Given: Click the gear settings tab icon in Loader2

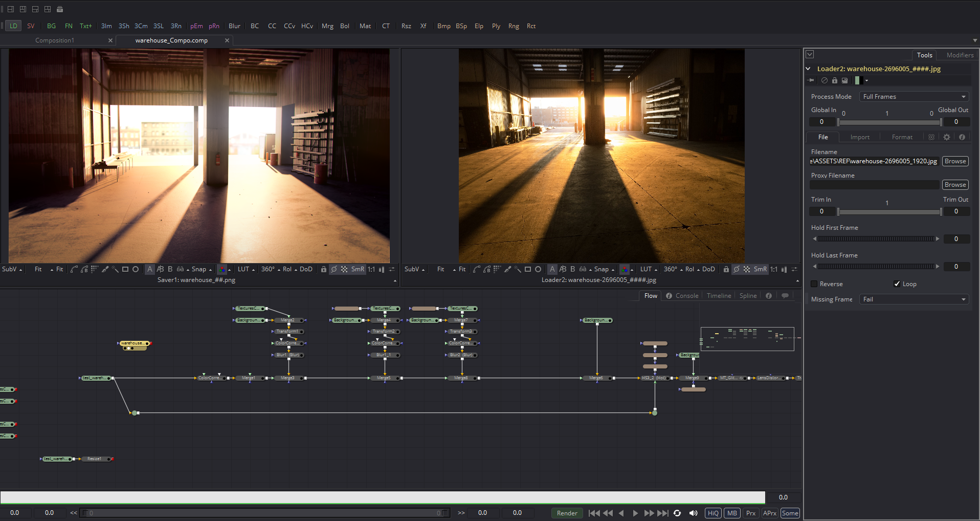Looking at the screenshot, I should pos(947,137).
